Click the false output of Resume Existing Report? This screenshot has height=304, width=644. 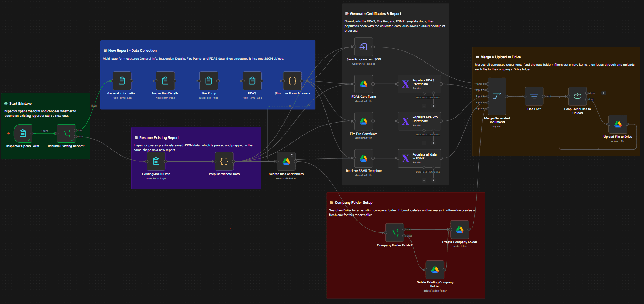(75, 137)
